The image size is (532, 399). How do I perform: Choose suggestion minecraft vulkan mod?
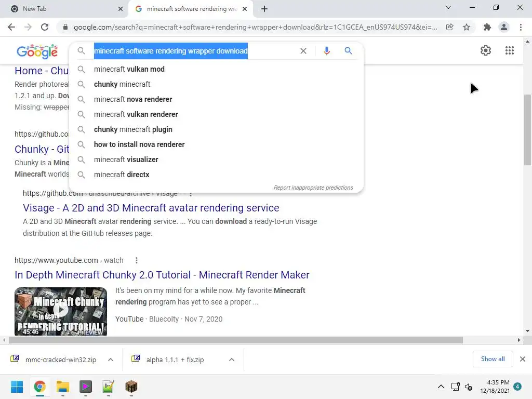[216, 69]
